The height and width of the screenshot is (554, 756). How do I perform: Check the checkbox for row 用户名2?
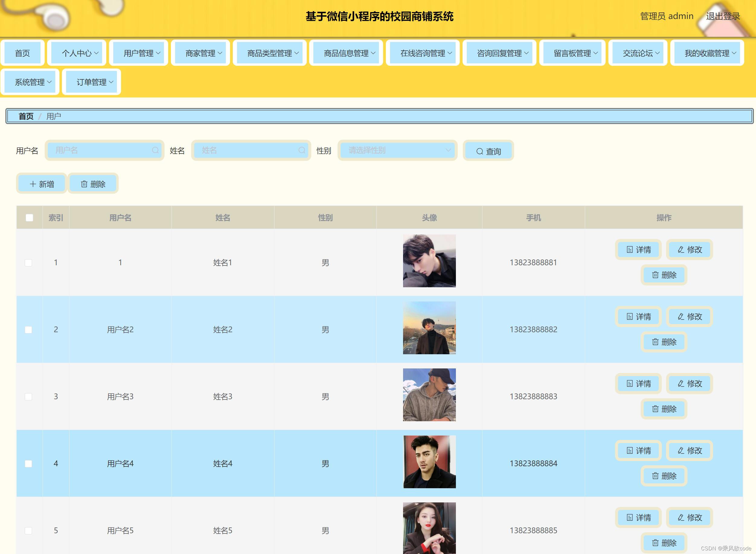28,330
